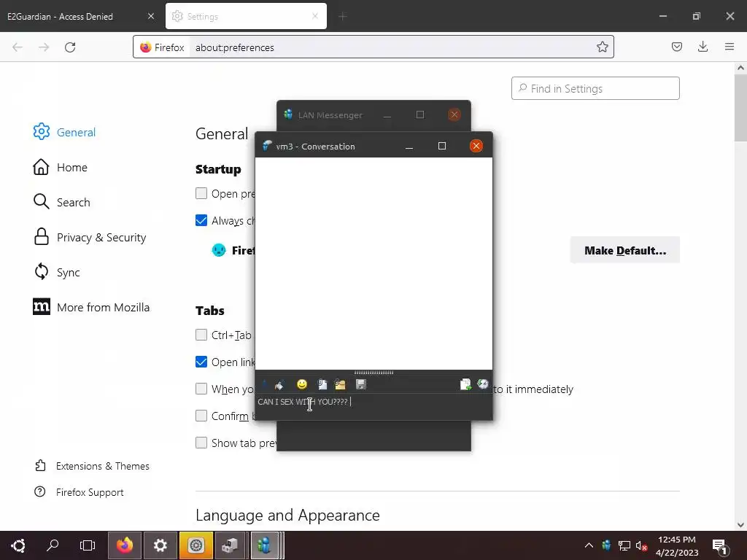Click the Save to Pocket icon
747x560 pixels.
click(x=676, y=47)
